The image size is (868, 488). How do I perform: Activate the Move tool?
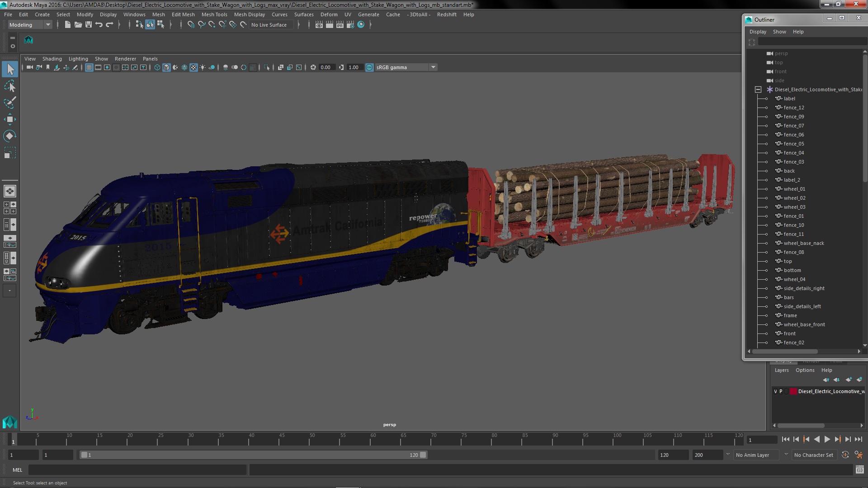9,119
